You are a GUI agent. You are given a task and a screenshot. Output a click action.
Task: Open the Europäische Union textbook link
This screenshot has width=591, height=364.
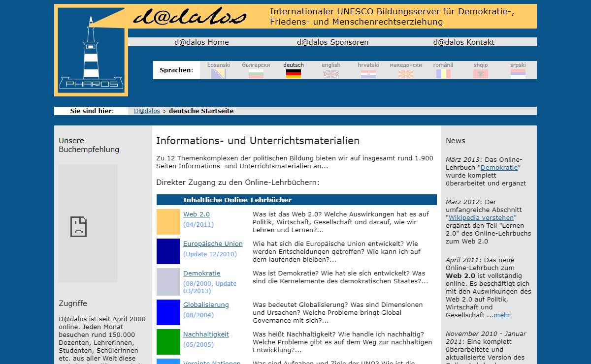213,244
